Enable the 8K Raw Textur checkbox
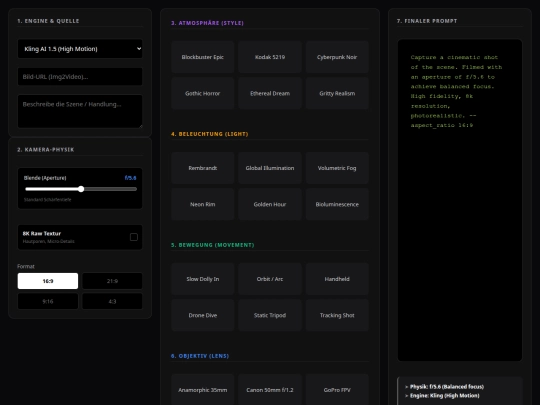 (134, 237)
